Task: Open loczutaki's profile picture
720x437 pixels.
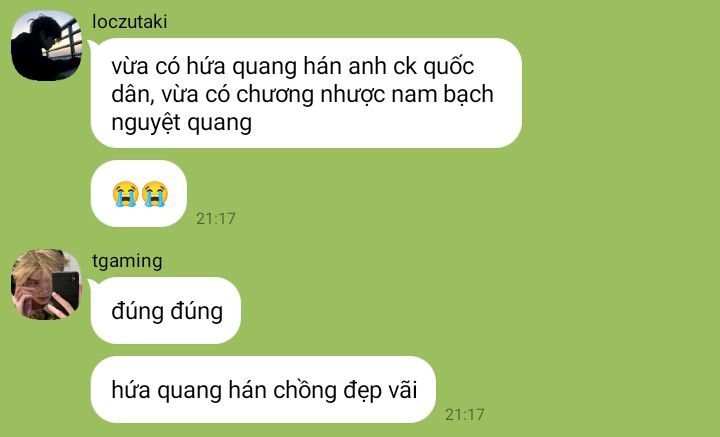Action: point(46,45)
